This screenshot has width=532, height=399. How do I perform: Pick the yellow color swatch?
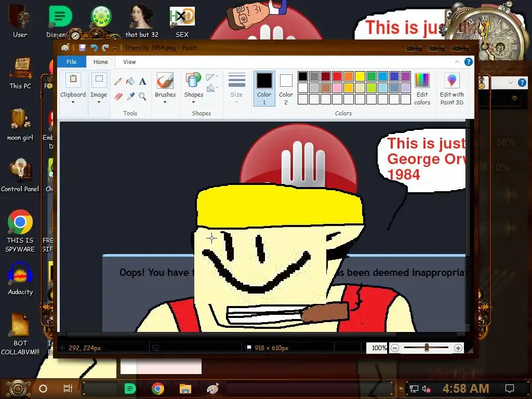coord(360,76)
